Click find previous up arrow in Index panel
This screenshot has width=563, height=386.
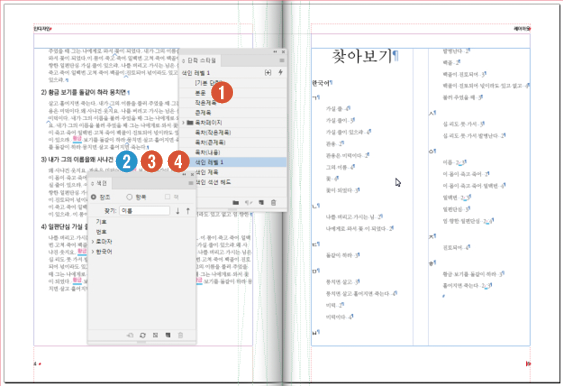(188, 211)
